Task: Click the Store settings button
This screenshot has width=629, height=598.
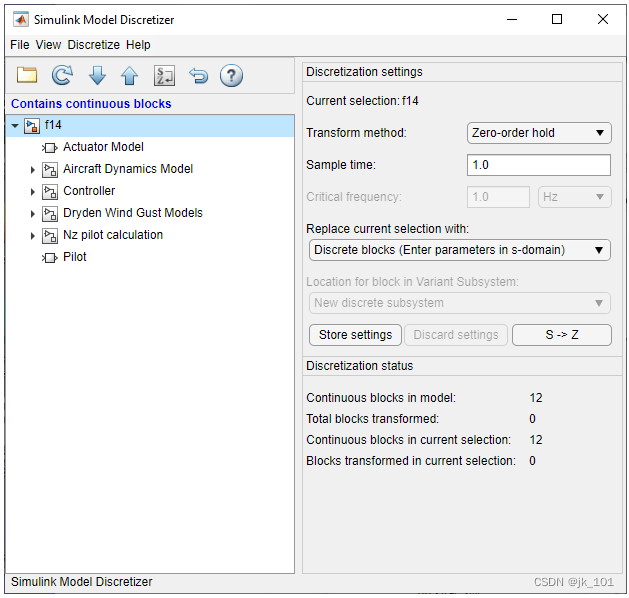Action: pos(355,335)
